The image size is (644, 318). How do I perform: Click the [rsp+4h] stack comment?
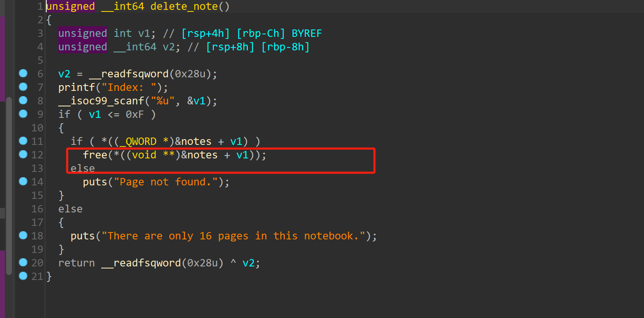pos(206,34)
